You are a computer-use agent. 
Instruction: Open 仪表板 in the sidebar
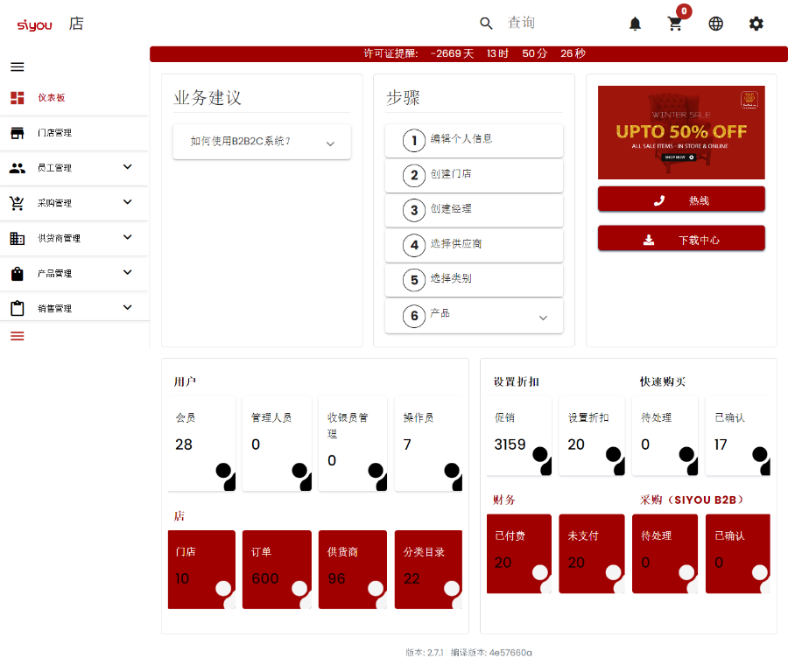[x=53, y=98]
